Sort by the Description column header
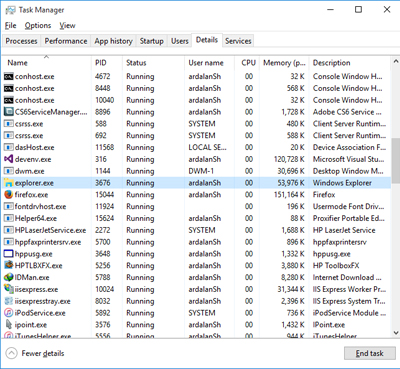This screenshot has width=400, height=369. 349,63
